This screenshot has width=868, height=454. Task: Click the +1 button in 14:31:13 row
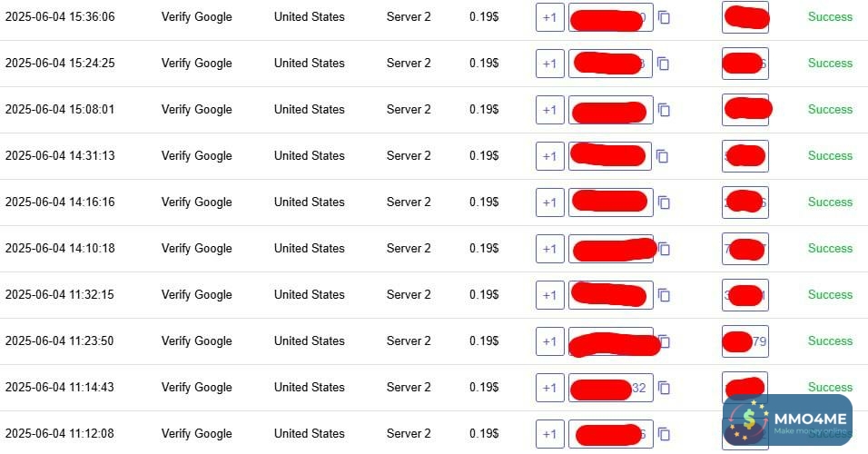pyautogui.click(x=549, y=156)
